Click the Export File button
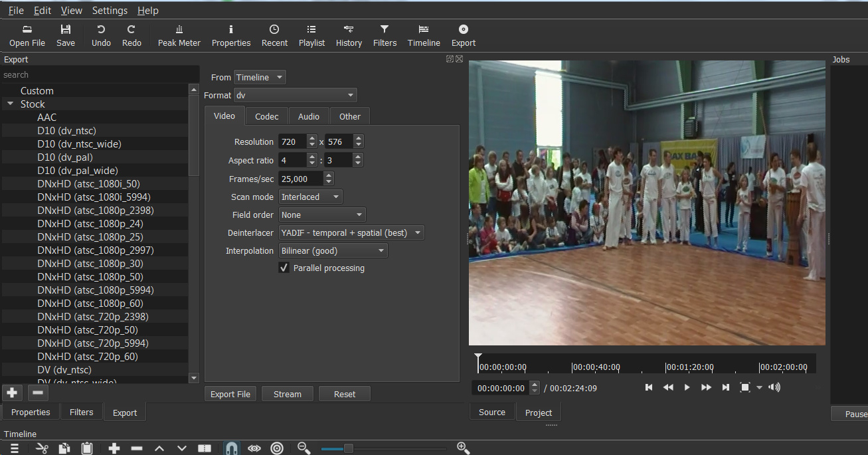 (230, 394)
